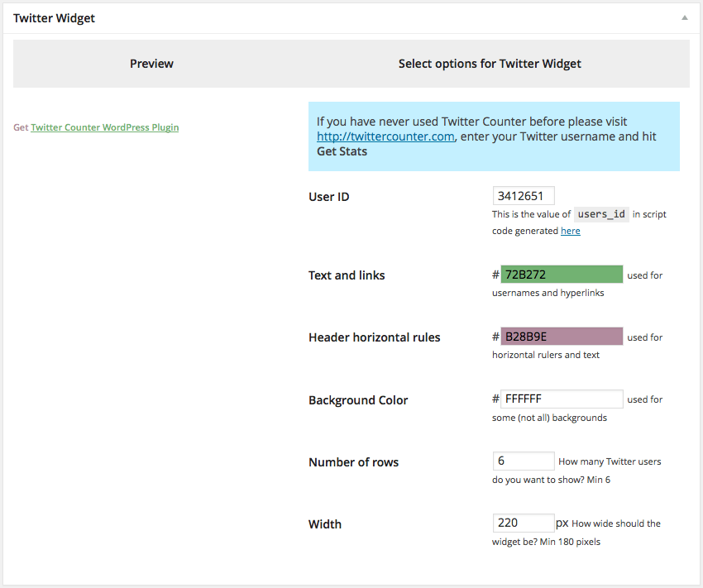Click the 'Get Stats' bold text
Screen dimensions: 703x588
point(342,151)
